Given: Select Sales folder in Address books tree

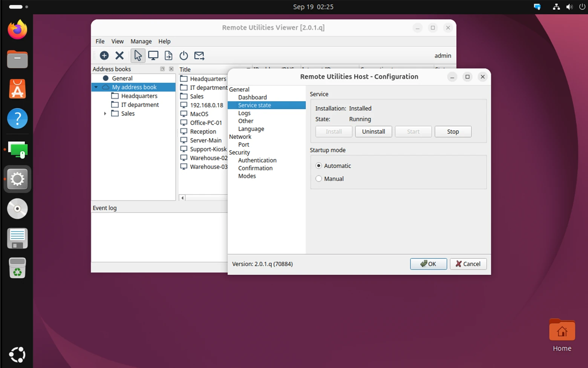Looking at the screenshot, I should (x=128, y=113).
